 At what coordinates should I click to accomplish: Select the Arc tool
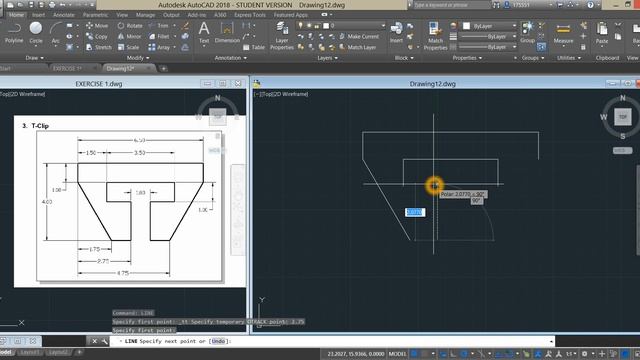pyautogui.click(x=56, y=33)
